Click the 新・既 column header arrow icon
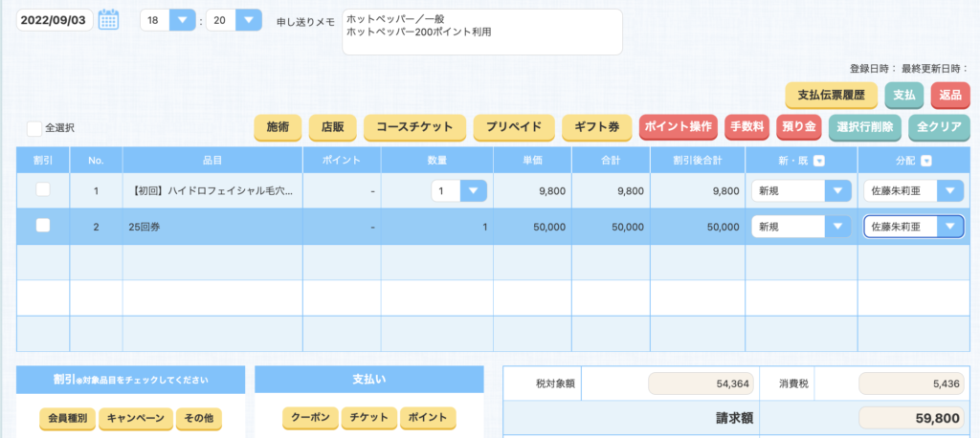The width and height of the screenshot is (980, 438). (820, 161)
